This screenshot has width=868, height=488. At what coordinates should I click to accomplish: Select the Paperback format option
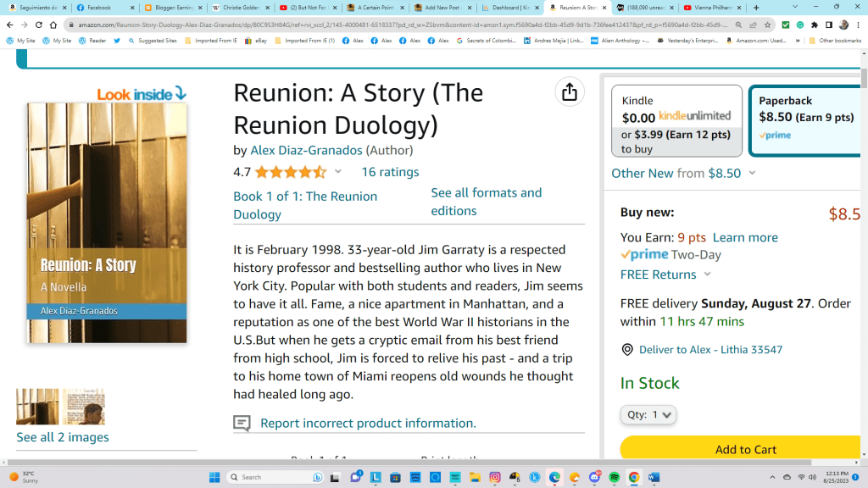[x=806, y=120]
